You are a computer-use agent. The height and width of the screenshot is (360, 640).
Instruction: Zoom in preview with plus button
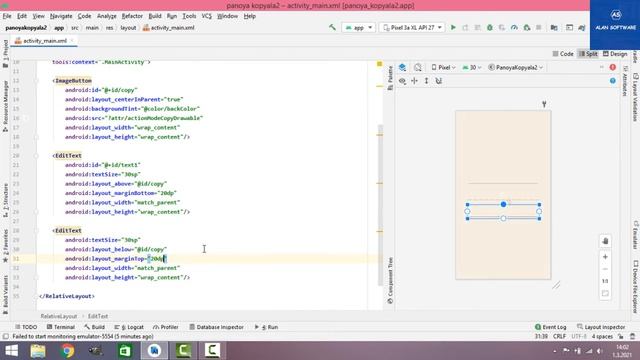[x=605, y=257]
